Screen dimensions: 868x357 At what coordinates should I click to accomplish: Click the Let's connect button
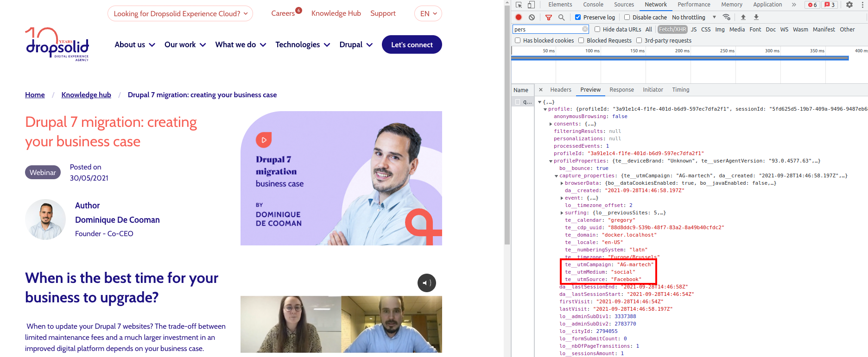click(x=412, y=44)
